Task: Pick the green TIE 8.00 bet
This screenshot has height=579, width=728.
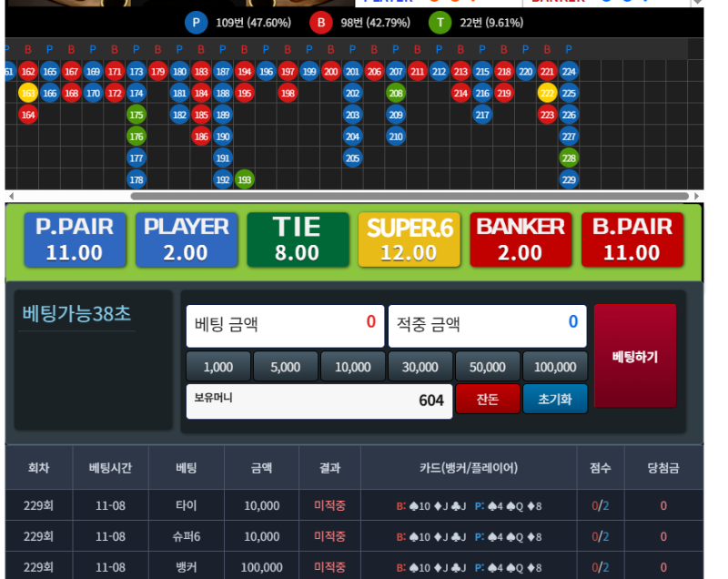Action: point(298,240)
